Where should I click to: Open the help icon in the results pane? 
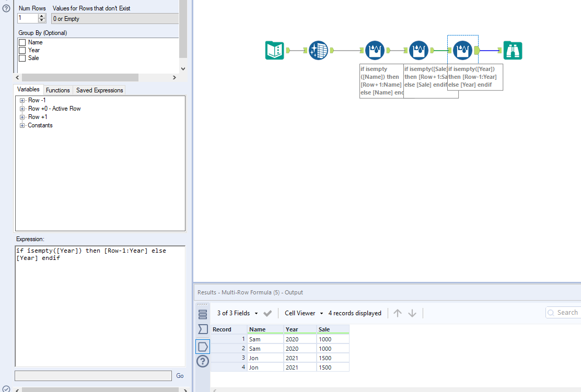coord(203,361)
